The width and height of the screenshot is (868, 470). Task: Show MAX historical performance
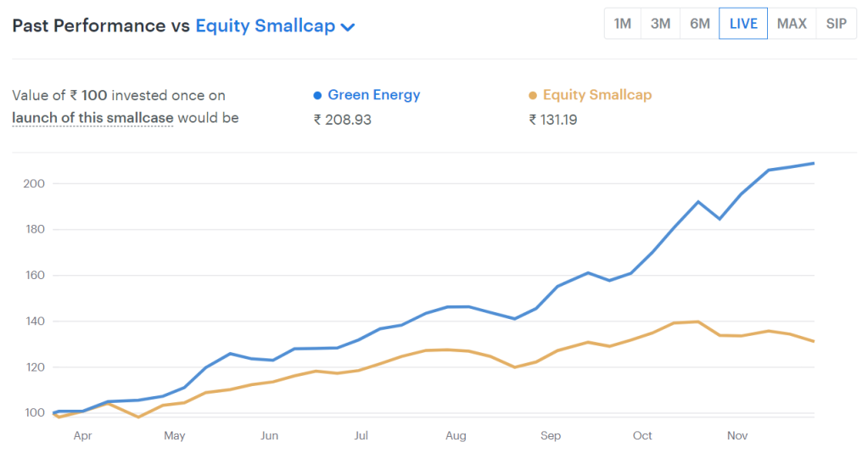tap(792, 24)
